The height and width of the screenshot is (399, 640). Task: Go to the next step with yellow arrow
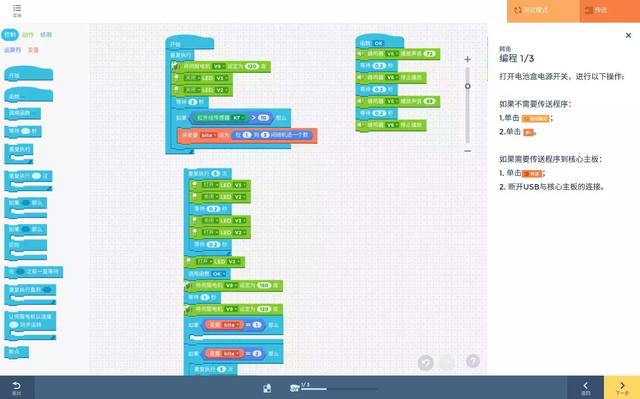pyautogui.click(x=622, y=388)
